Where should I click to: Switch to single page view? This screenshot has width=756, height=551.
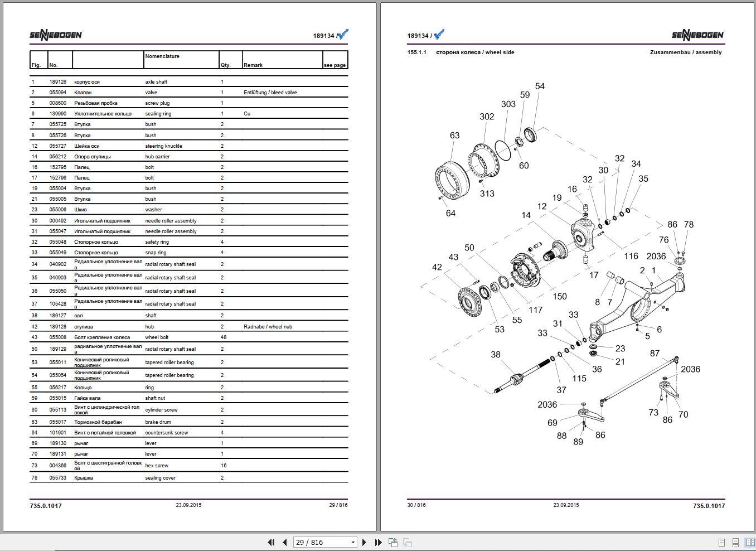click(x=722, y=542)
